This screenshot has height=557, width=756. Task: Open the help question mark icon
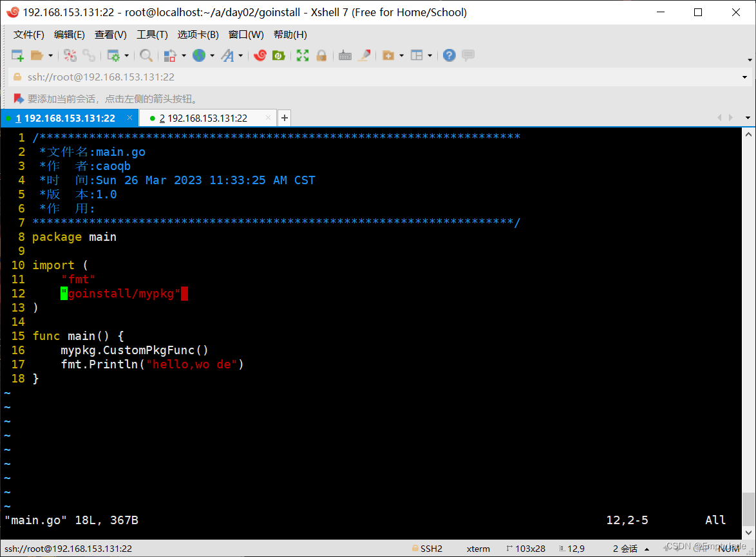[x=449, y=55]
